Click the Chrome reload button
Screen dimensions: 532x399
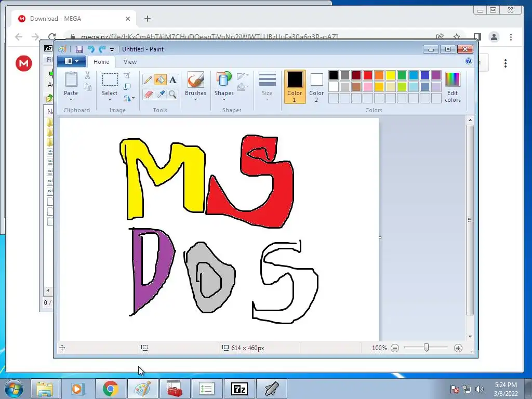click(x=51, y=37)
